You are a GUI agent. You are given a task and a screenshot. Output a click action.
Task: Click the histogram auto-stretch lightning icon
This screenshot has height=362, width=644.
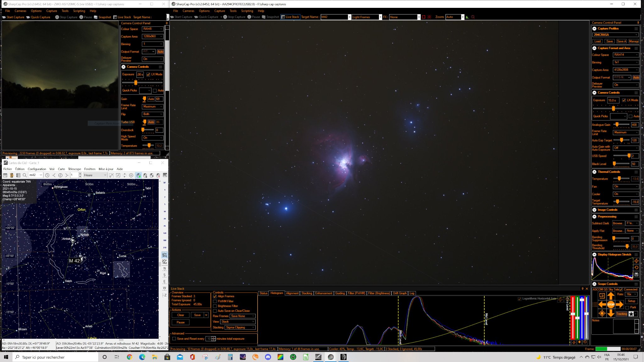click(x=636, y=261)
